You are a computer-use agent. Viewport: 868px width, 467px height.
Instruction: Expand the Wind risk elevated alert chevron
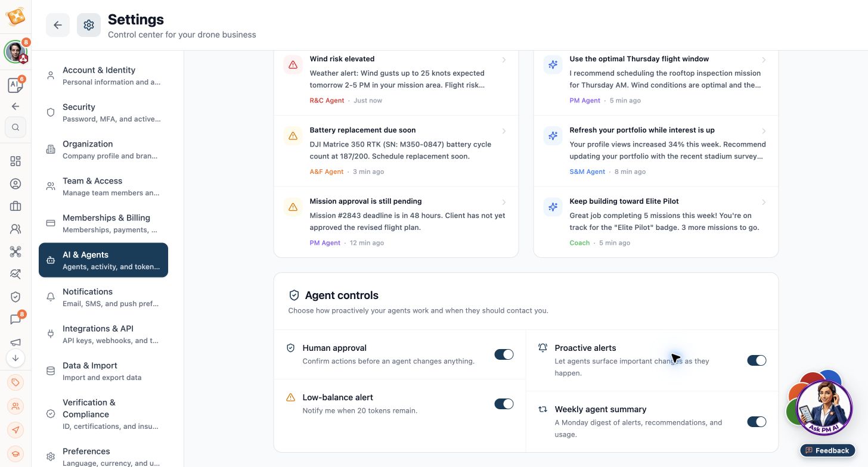point(504,60)
